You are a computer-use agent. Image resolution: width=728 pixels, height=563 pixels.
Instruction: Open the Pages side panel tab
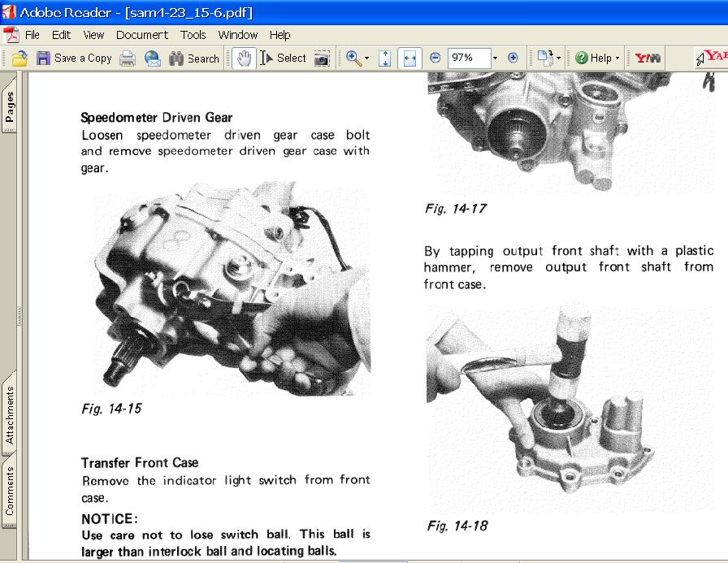click(x=9, y=106)
